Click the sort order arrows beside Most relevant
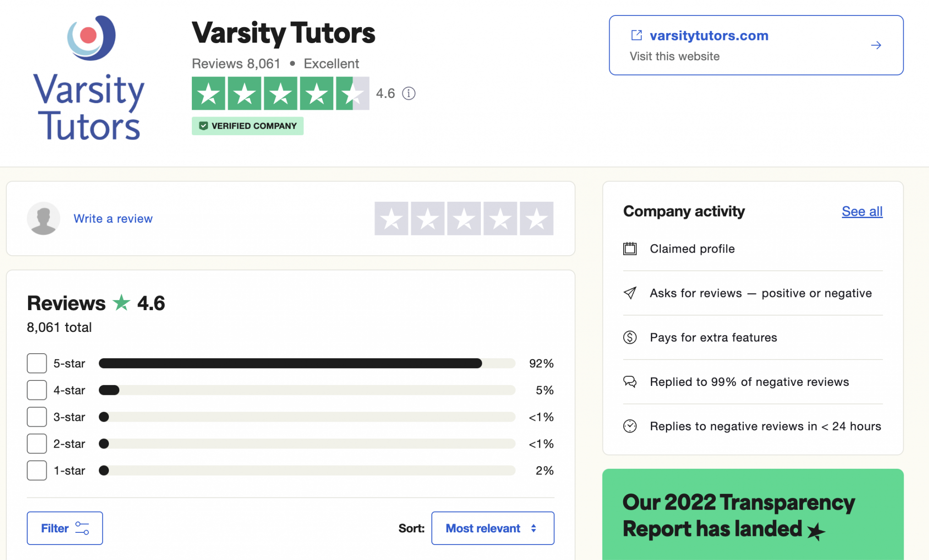 534,528
